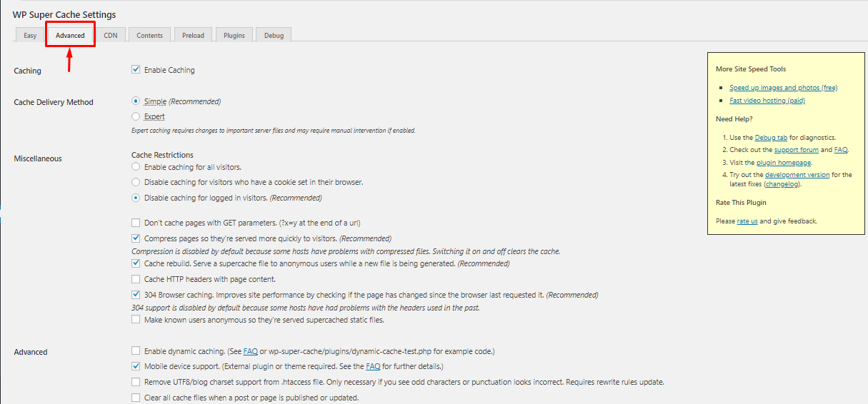This screenshot has width=868, height=404.
Task: Select Enable caching for all visitors
Action: [x=136, y=166]
